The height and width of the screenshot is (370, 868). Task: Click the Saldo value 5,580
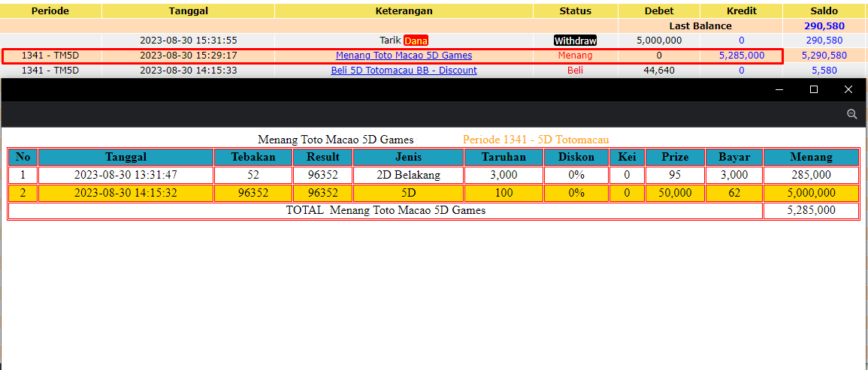[x=824, y=71]
